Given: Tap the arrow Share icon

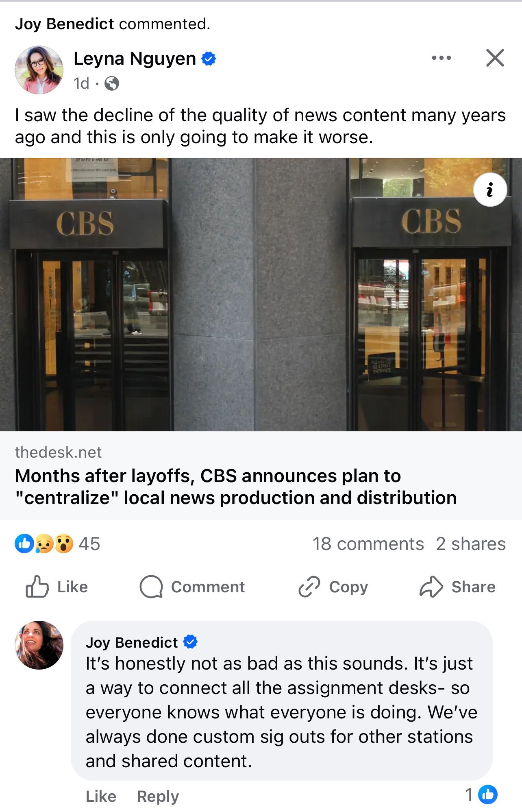Looking at the screenshot, I should click(431, 587).
